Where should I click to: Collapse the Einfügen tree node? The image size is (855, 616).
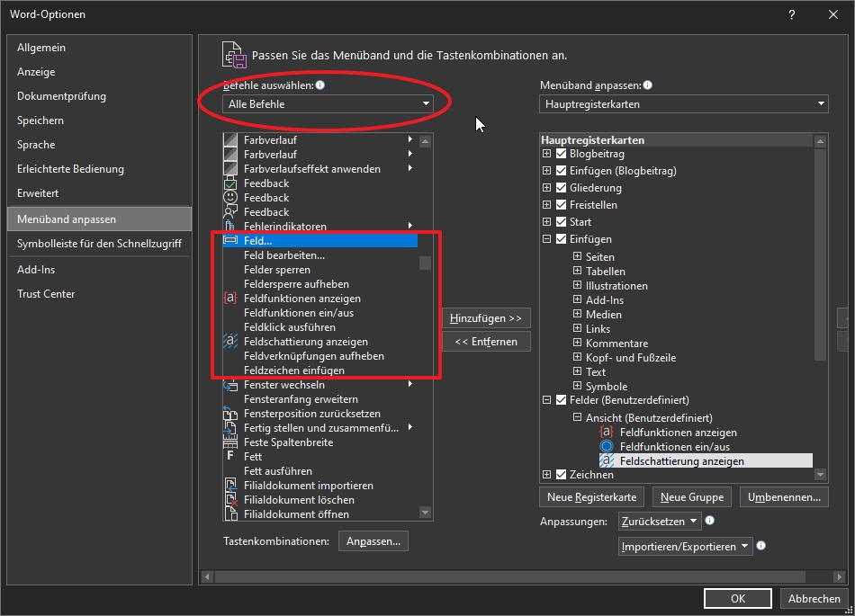546,238
